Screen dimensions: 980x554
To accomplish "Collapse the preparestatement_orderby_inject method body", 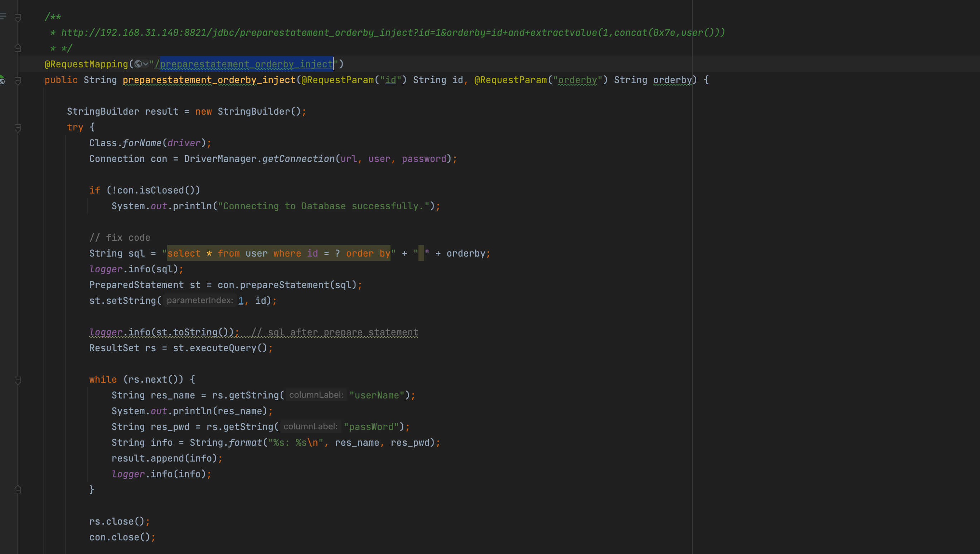I will 18,80.
